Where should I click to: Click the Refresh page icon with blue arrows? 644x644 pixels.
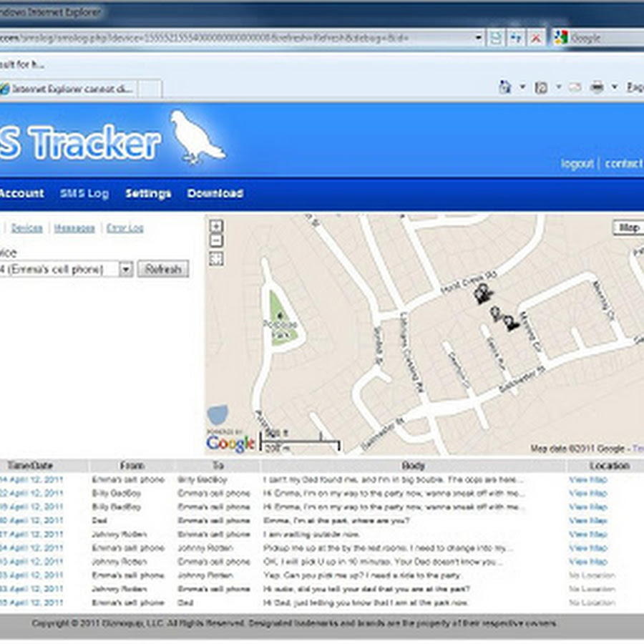(x=516, y=38)
